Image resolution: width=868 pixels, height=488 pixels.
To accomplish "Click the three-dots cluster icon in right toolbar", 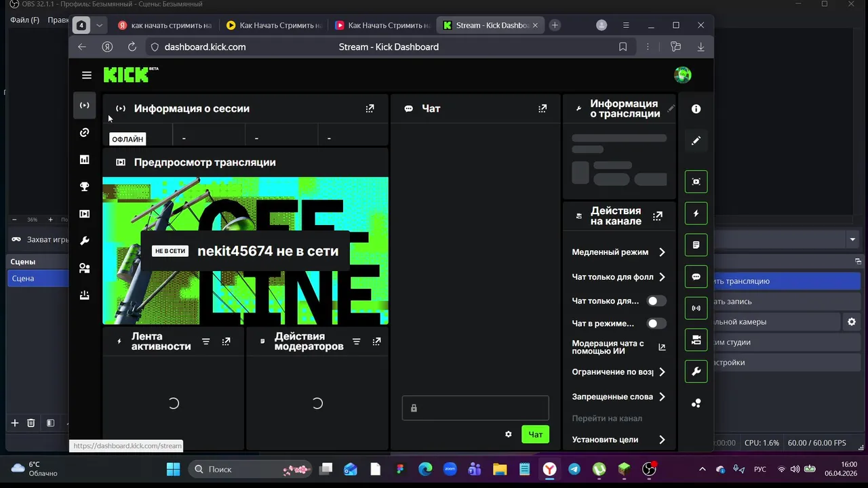I will [x=696, y=403].
